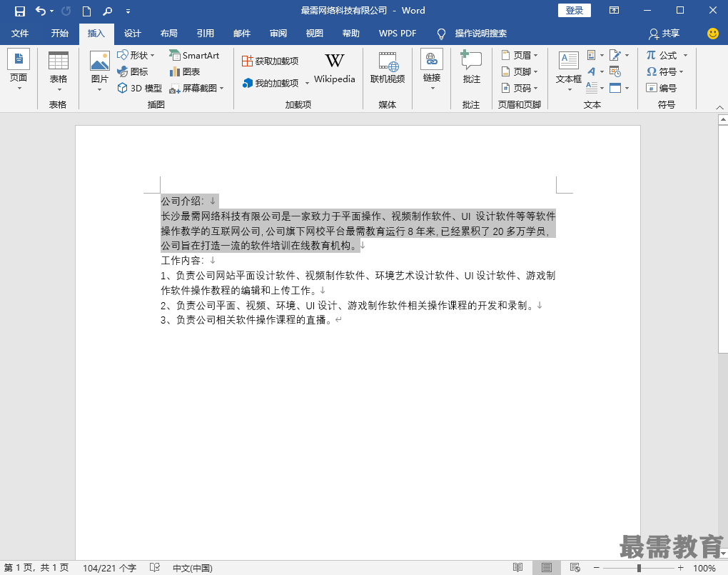Switch to the 引用 tab
The width and height of the screenshot is (728, 575).
pos(206,34)
